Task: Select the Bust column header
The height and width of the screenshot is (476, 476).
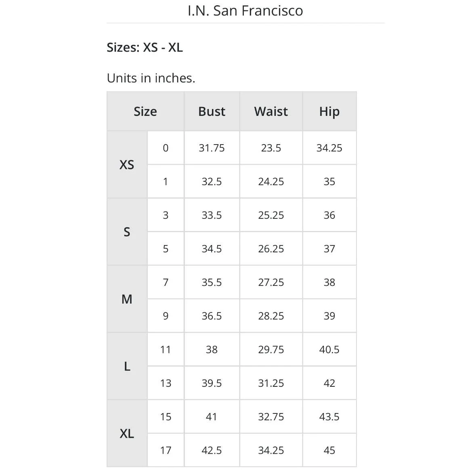Action: click(212, 111)
